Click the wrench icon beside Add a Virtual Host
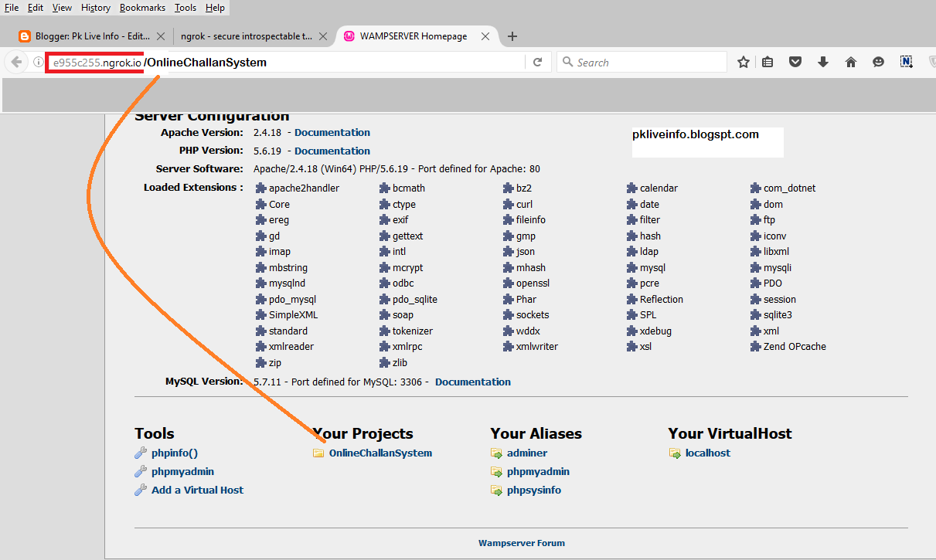 point(141,490)
